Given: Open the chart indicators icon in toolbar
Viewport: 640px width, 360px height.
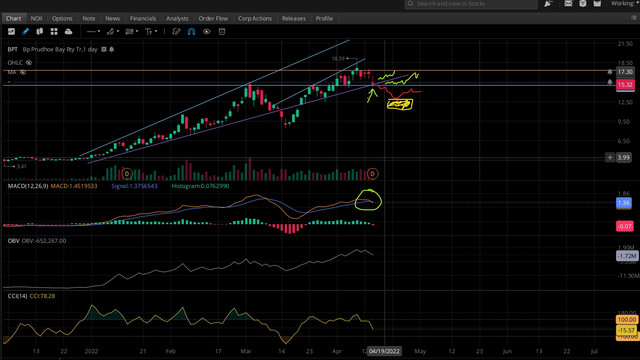Looking at the screenshot, I should click(x=11, y=31).
